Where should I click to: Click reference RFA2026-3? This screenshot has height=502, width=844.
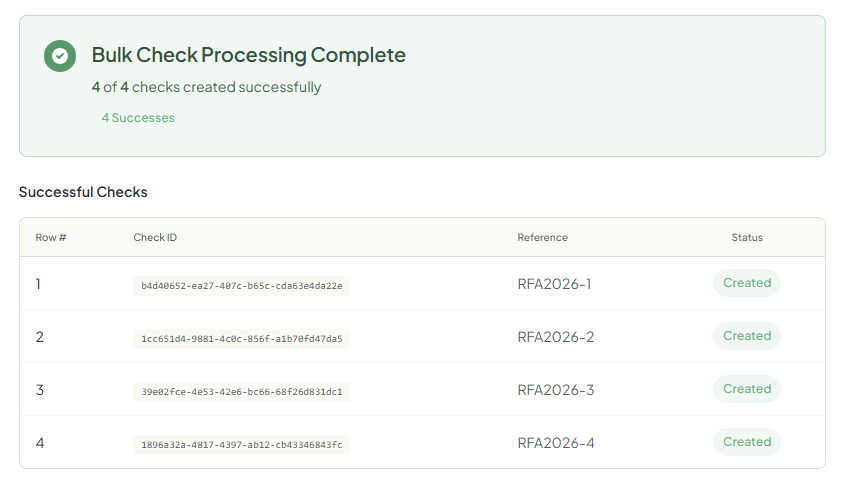[555, 390]
